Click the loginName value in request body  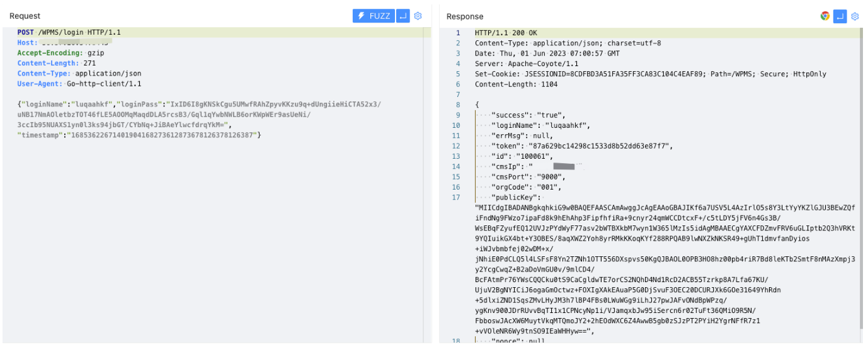coord(92,105)
